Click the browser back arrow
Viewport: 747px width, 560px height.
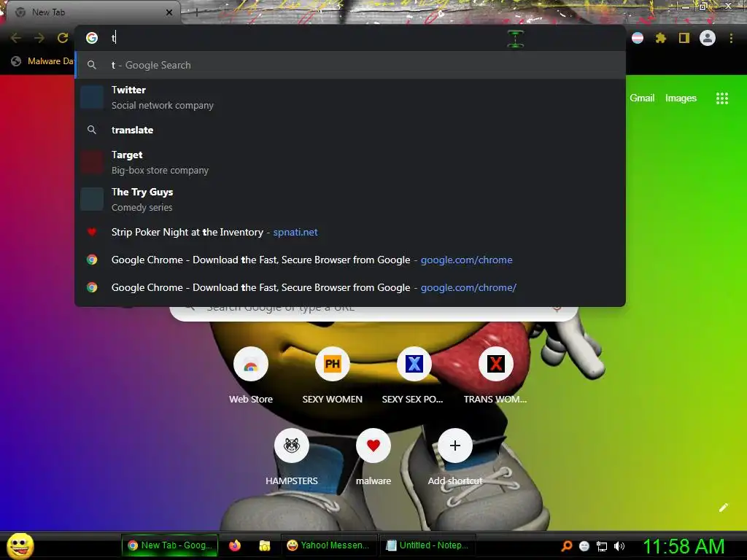[16, 38]
